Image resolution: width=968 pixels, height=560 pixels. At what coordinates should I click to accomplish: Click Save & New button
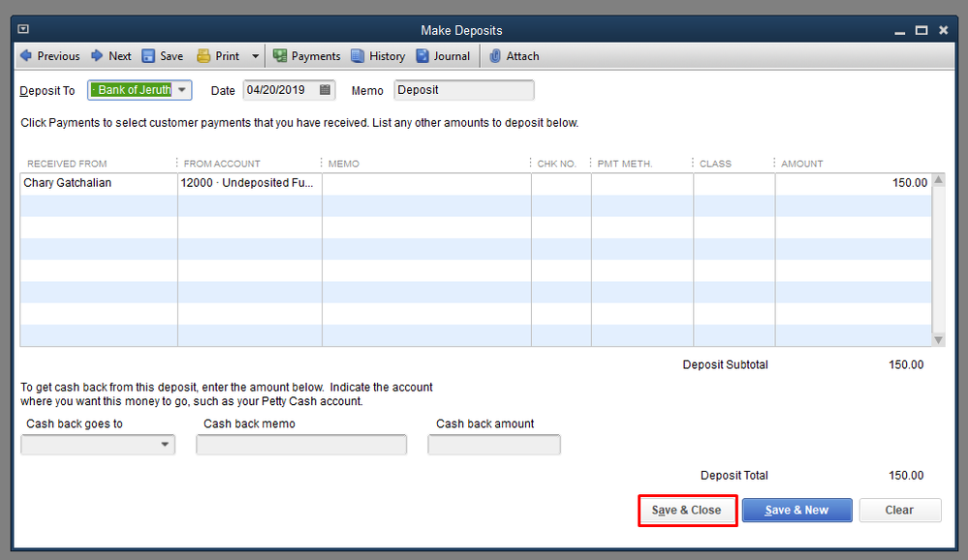(x=797, y=510)
